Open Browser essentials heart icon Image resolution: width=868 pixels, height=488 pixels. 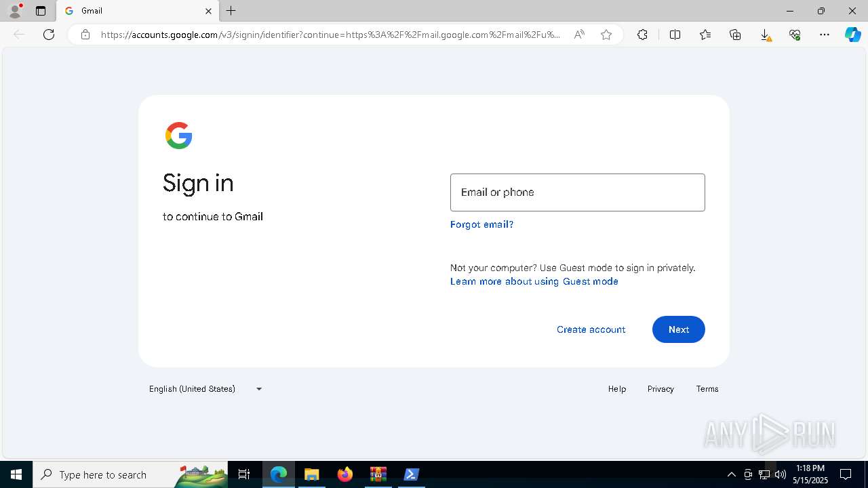click(795, 35)
